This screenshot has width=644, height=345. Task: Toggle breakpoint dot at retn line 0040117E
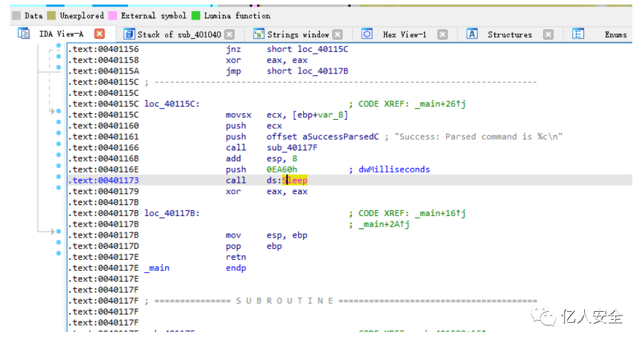[x=59, y=253]
